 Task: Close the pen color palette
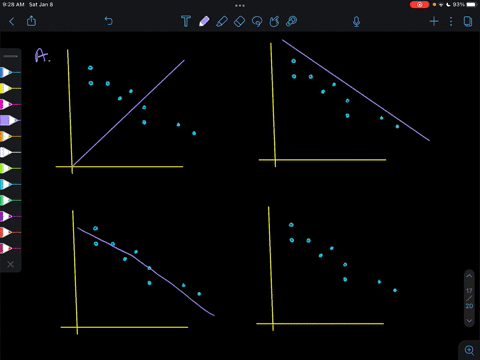click(x=10, y=264)
